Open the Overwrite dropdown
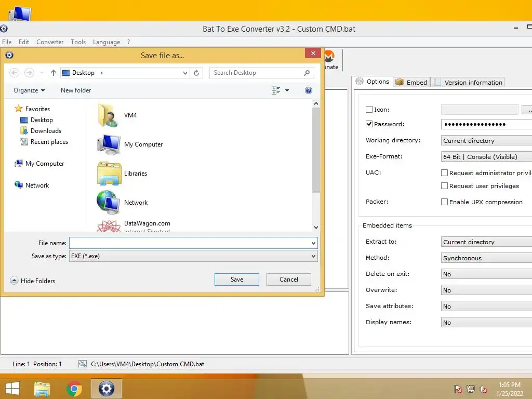The width and height of the screenshot is (532, 399). point(486,290)
